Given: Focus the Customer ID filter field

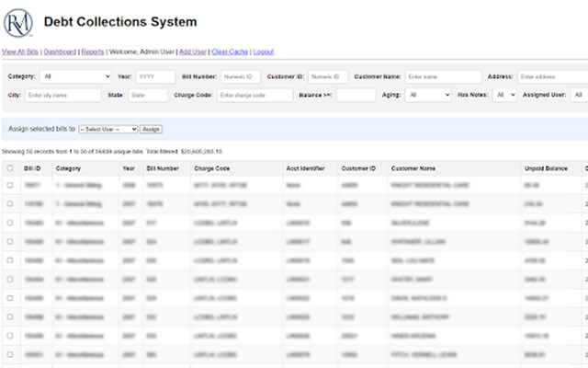Looking at the screenshot, I should tap(328, 76).
